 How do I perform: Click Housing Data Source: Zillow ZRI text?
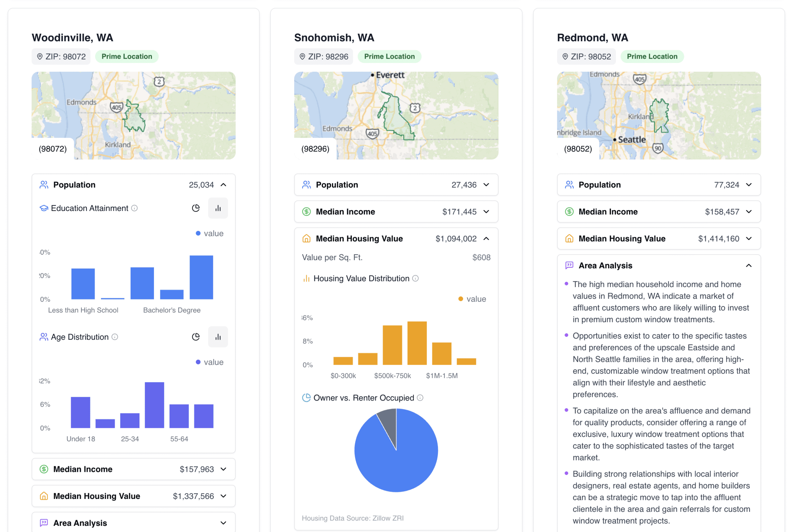353,518
